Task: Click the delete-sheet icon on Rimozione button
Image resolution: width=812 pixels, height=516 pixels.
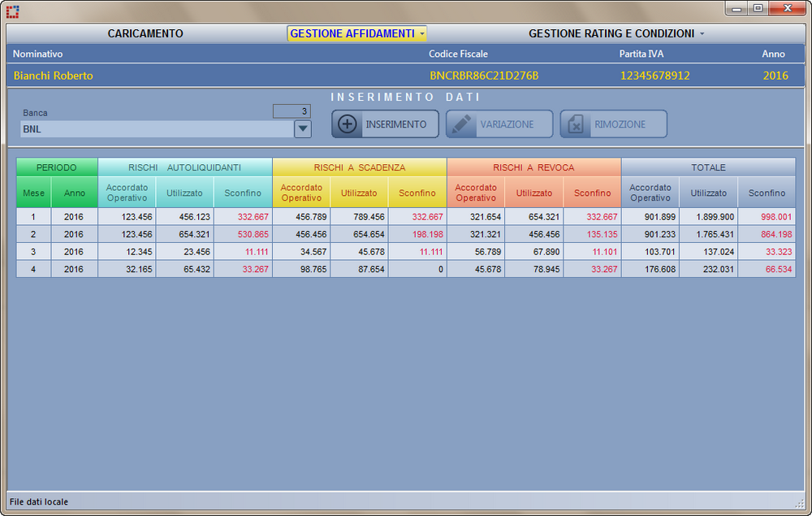Action: (576, 124)
